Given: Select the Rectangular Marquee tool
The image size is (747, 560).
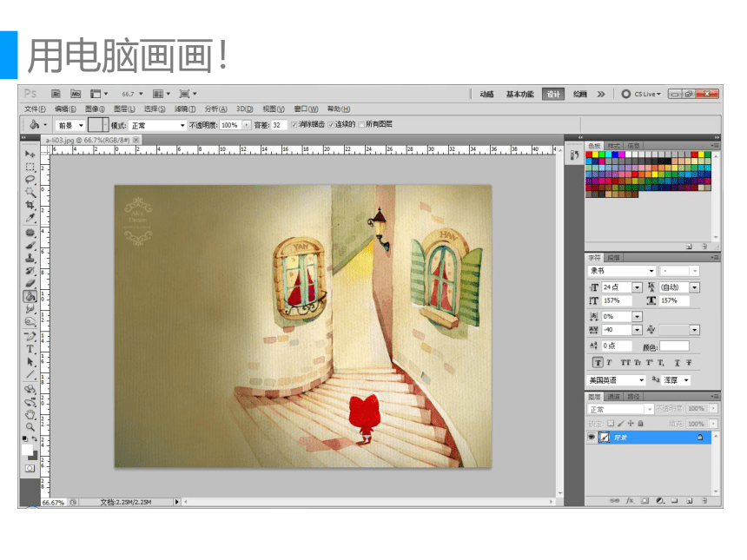Looking at the screenshot, I should 30,167.
